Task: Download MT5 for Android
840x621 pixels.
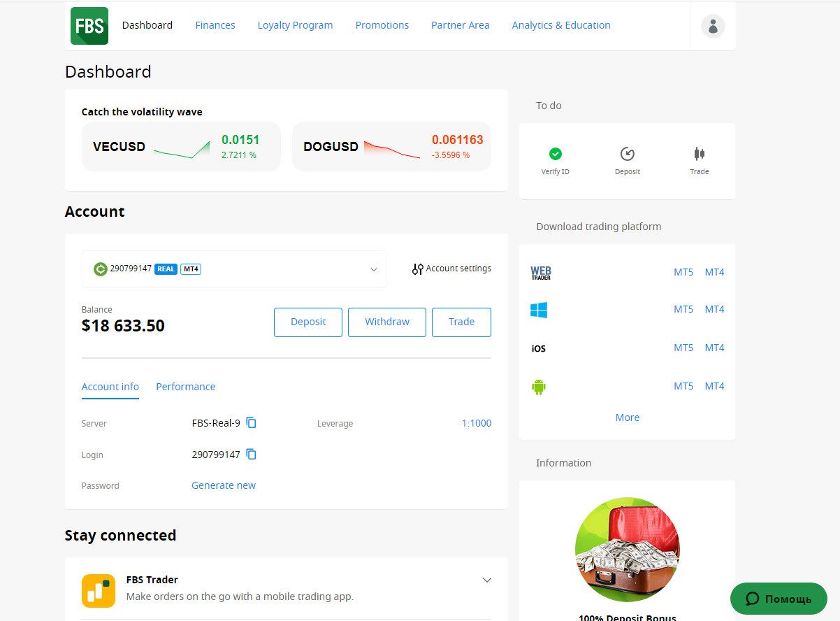Action: click(683, 386)
